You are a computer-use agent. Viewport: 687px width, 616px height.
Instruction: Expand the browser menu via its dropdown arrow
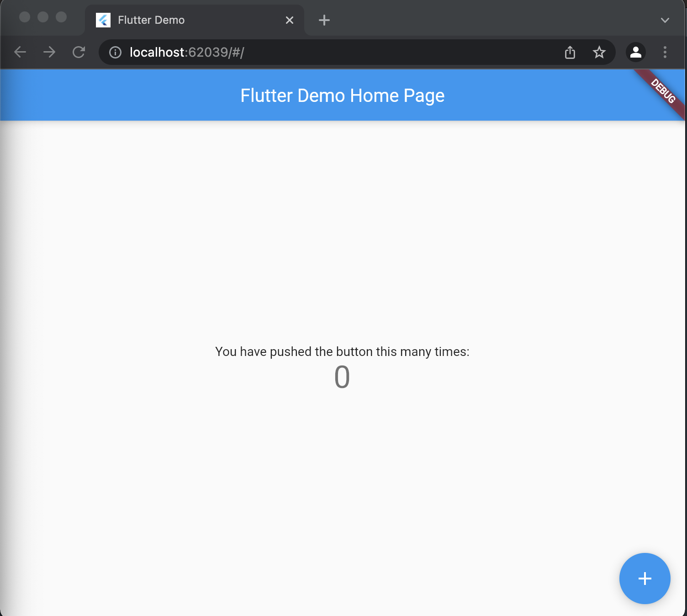pos(665,20)
